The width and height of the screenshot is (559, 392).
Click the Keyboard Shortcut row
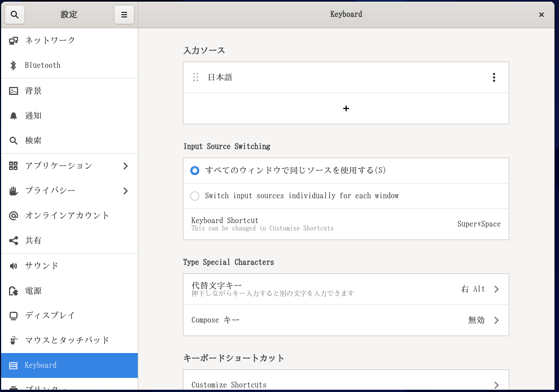(x=346, y=224)
